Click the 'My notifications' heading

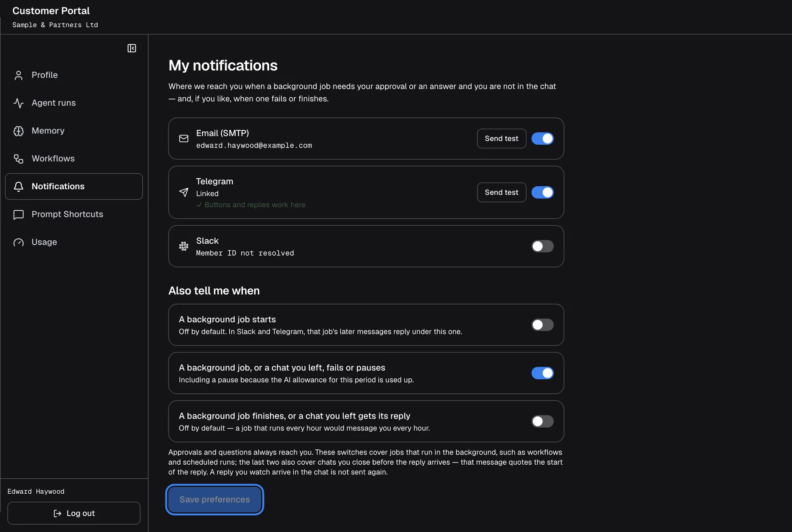click(x=223, y=66)
